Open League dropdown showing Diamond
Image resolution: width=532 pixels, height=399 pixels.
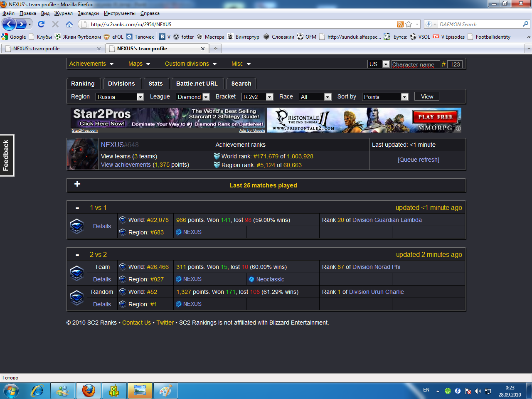(x=193, y=97)
